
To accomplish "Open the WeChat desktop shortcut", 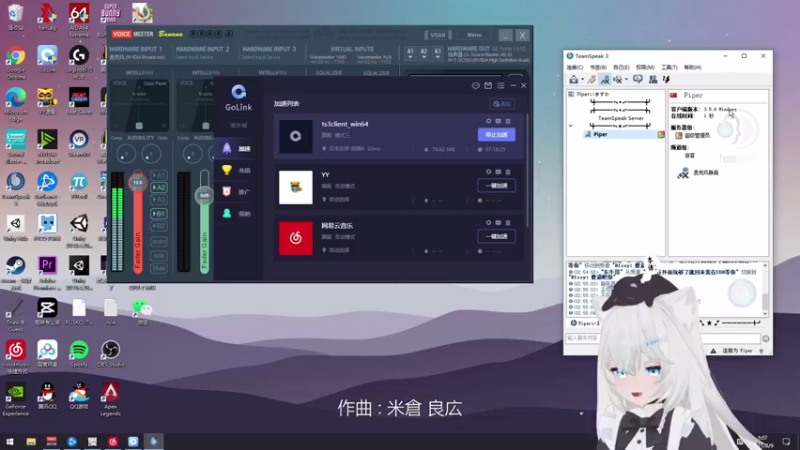I will pos(142,312).
